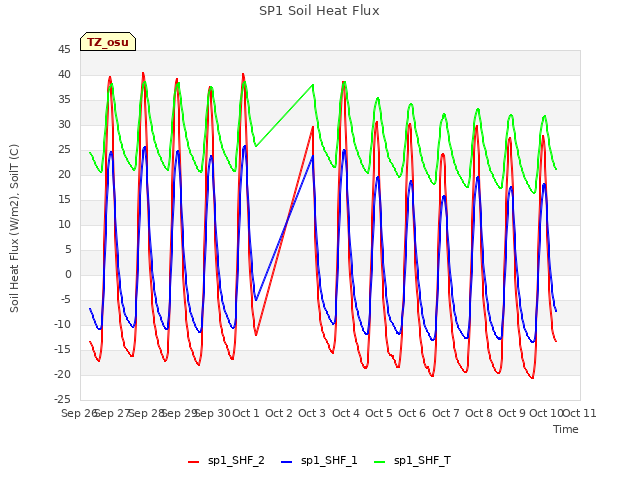The width and height of the screenshot is (640, 480).
Task: Click the Oct 6 x-axis tick label
Action: pyautogui.click(x=412, y=413)
